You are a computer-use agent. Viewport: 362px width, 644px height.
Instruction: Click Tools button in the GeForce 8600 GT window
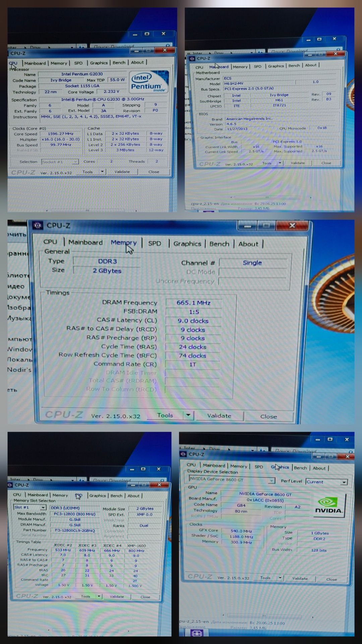click(x=265, y=578)
